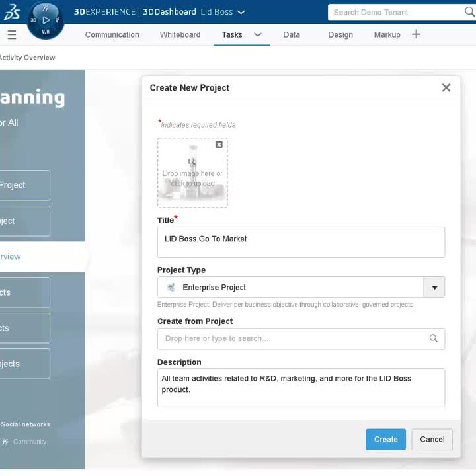Image resolution: width=476 pixels, height=476 pixels.
Task: Remove the uploaded project image
Action: (219, 145)
